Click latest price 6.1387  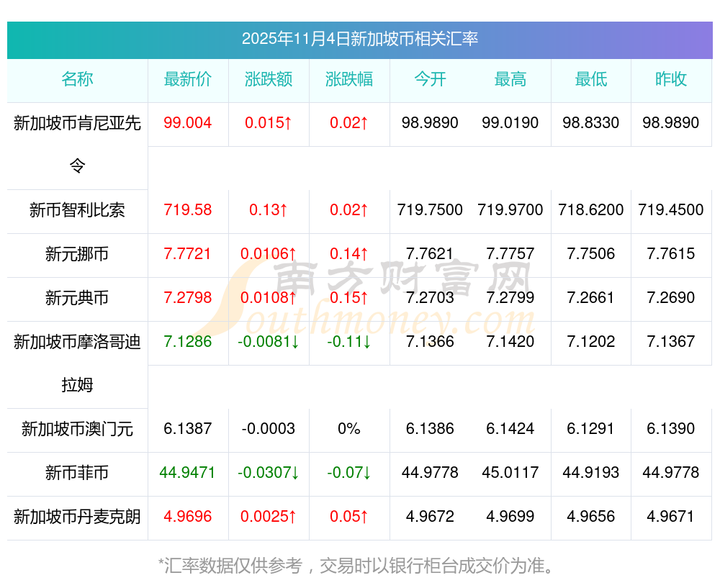(x=188, y=429)
